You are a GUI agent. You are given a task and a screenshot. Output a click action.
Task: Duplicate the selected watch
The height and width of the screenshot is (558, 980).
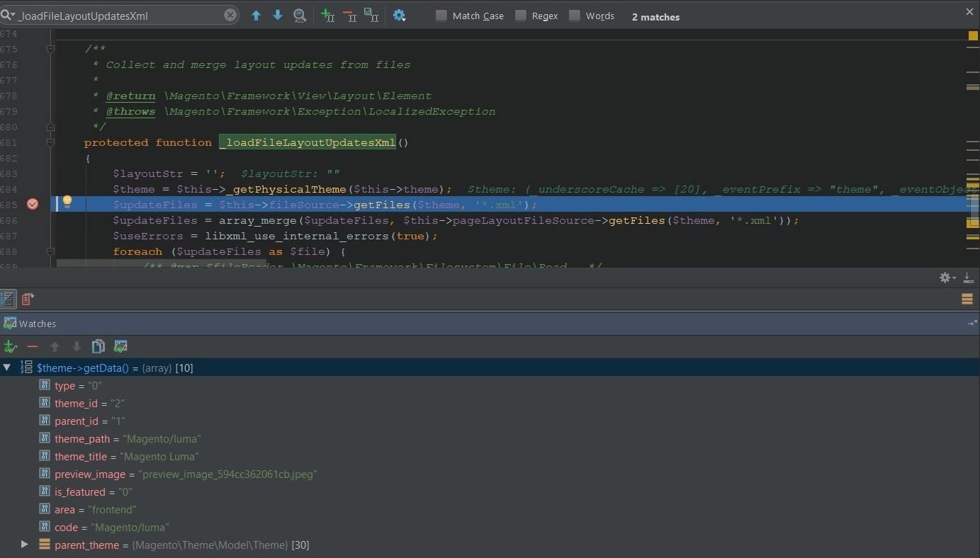coord(98,346)
